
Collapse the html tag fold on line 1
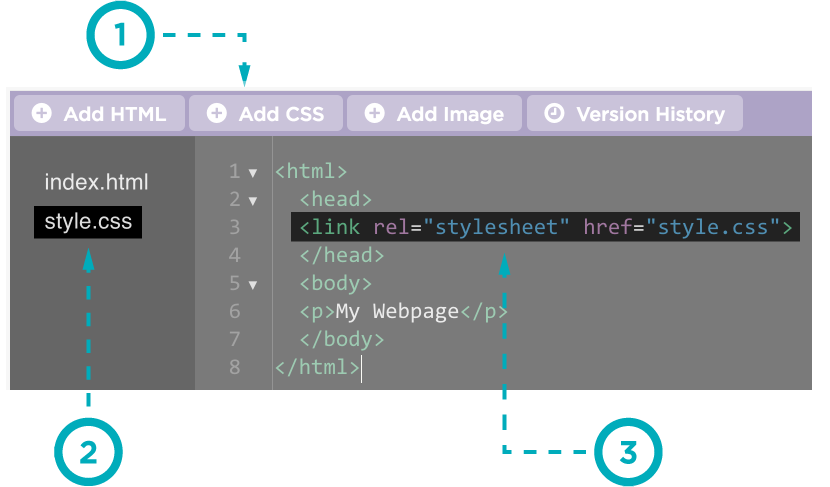tap(252, 172)
